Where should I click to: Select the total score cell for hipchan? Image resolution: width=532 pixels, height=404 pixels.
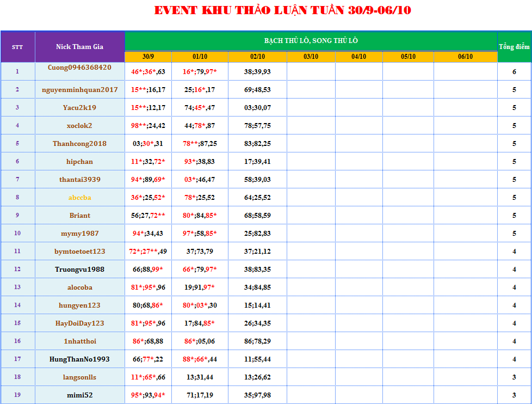pos(514,161)
